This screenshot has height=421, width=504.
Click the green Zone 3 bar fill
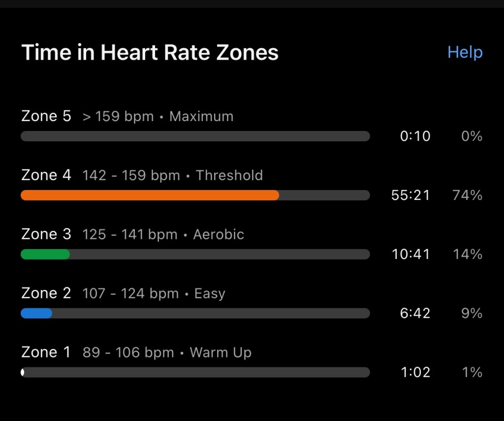(x=45, y=254)
